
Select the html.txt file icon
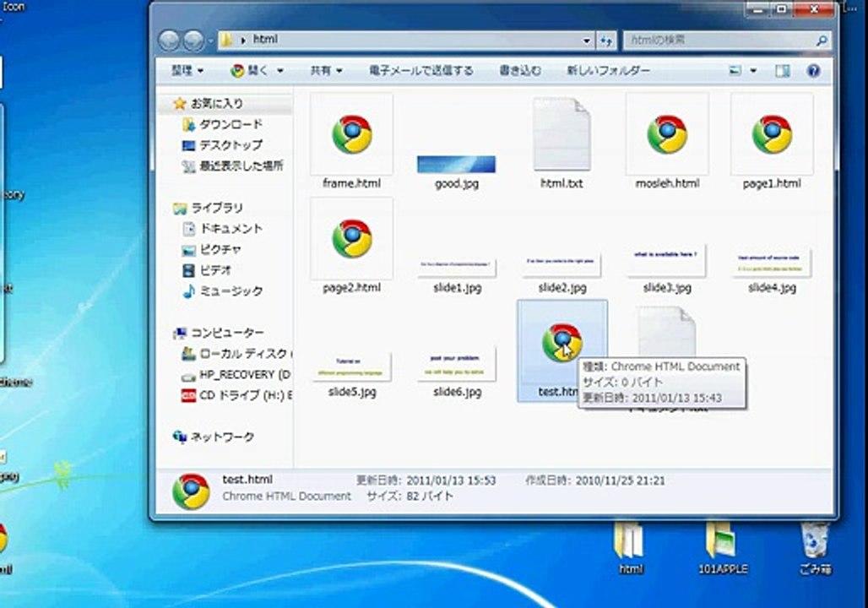tap(561, 134)
